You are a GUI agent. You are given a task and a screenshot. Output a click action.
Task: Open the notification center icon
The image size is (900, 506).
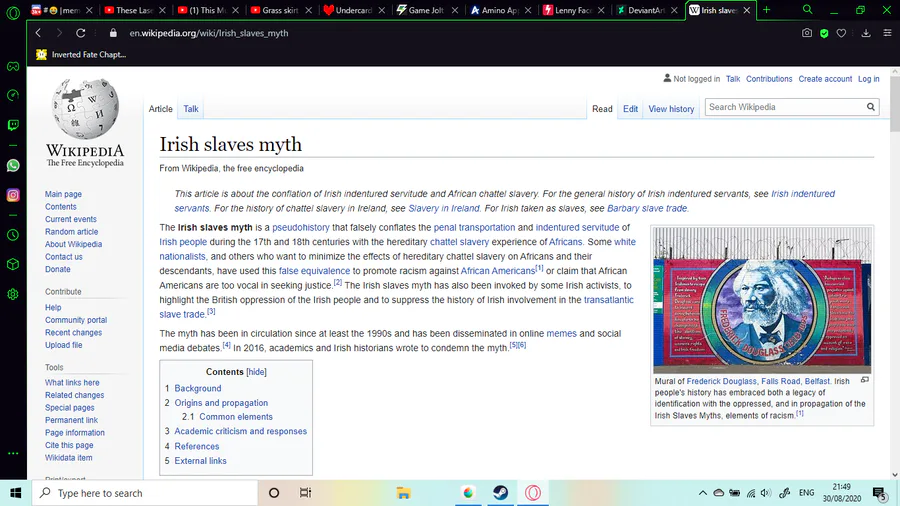point(879,493)
